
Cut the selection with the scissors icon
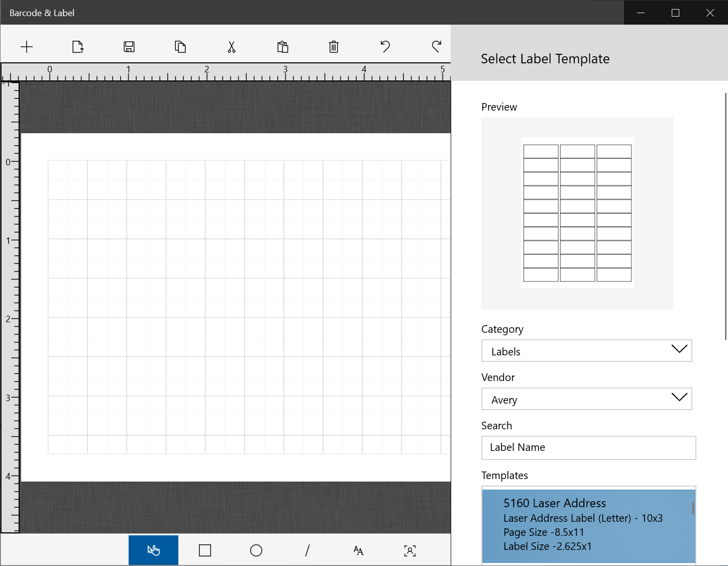232,47
